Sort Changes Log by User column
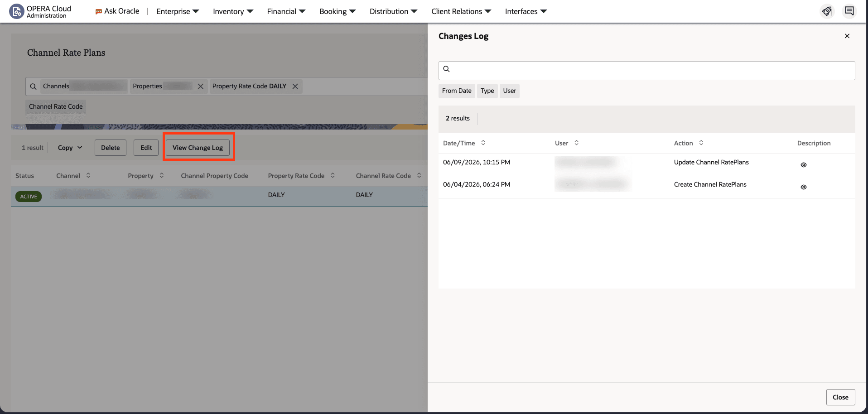The height and width of the screenshot is (414, 868). pyautogui.click(x=577, y=143)
